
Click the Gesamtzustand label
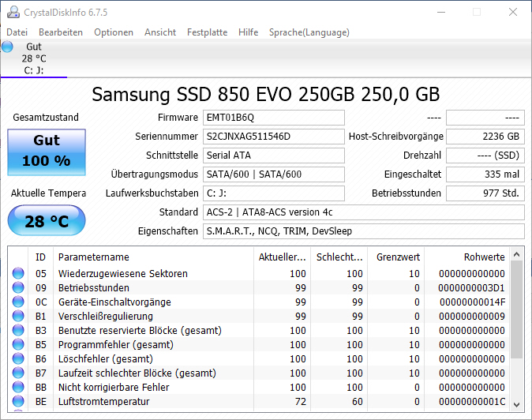[x=46, y=118]
